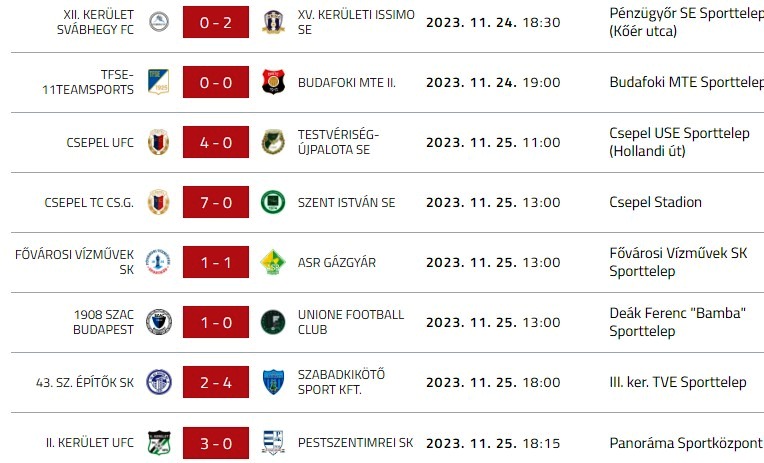Click the Csepel UFC club crest
The width and height of the screenshot is (764, 463).
pyautogui.click(x=159, y=142)
